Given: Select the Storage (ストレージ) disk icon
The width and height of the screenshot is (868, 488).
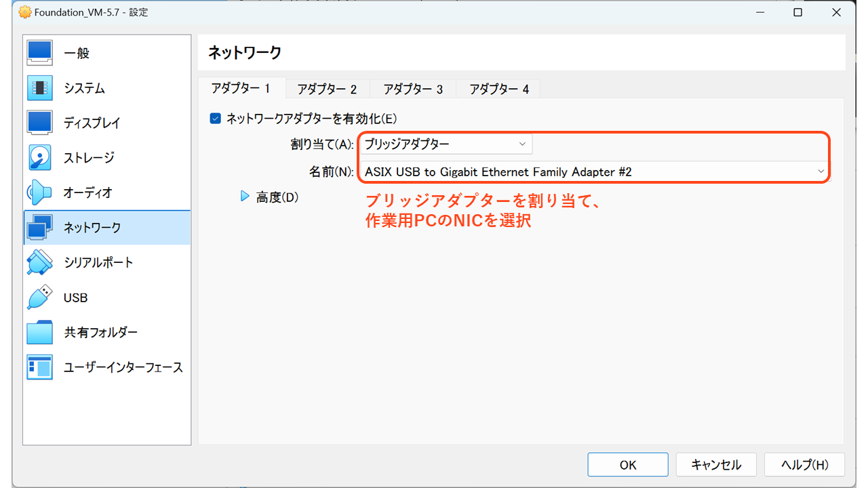Looking at the screenshot, I should click(39, 158).
